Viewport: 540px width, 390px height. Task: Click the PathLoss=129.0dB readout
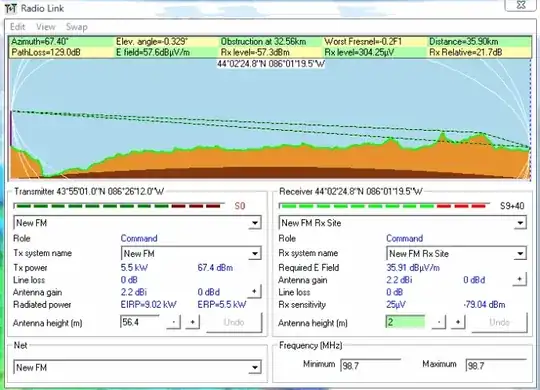tap(45, 52)
